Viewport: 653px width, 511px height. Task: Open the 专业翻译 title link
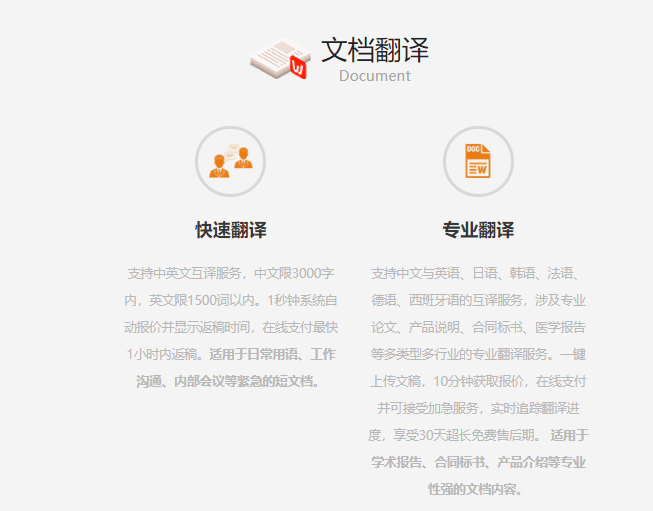tap(478, 230)
